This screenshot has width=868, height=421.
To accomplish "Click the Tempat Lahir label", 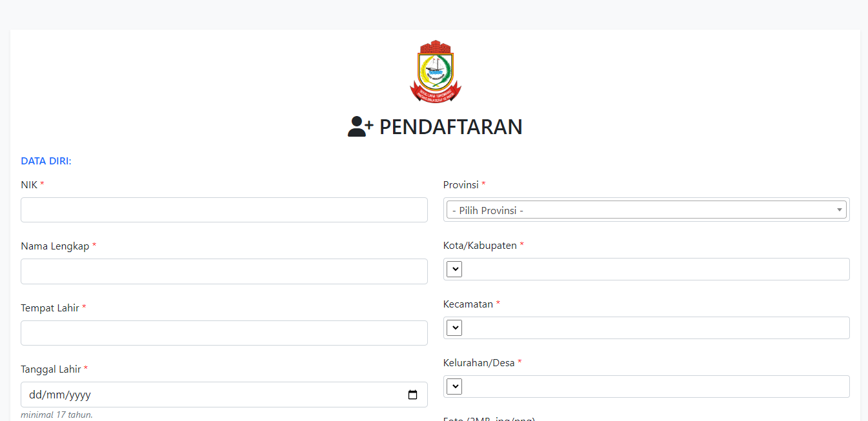I will coord(50,308).
